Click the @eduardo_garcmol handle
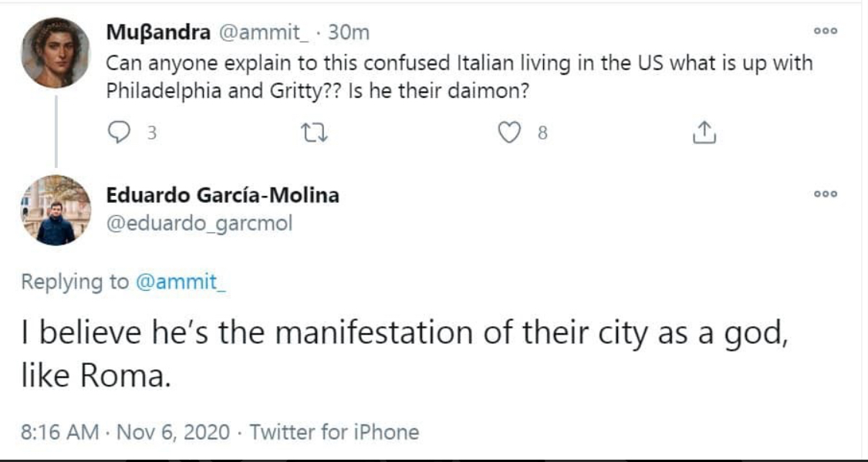The height and width of the screenshot is (462, 868). (199, 222)
